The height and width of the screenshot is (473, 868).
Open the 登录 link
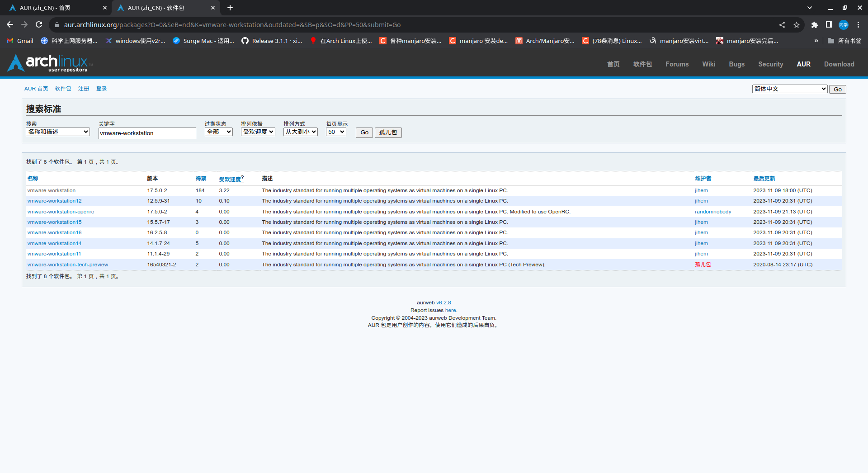coord(101,89)
